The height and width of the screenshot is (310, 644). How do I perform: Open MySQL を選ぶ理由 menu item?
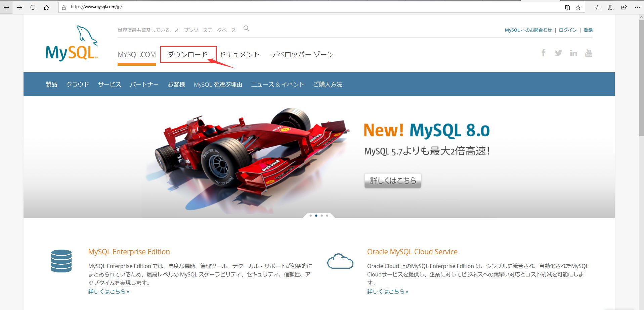(x=218, y=84)
